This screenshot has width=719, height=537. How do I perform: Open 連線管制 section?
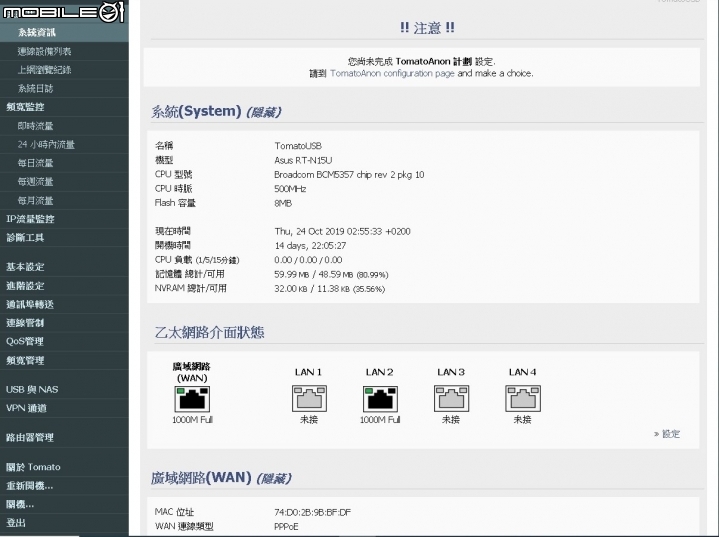(25, 323)
